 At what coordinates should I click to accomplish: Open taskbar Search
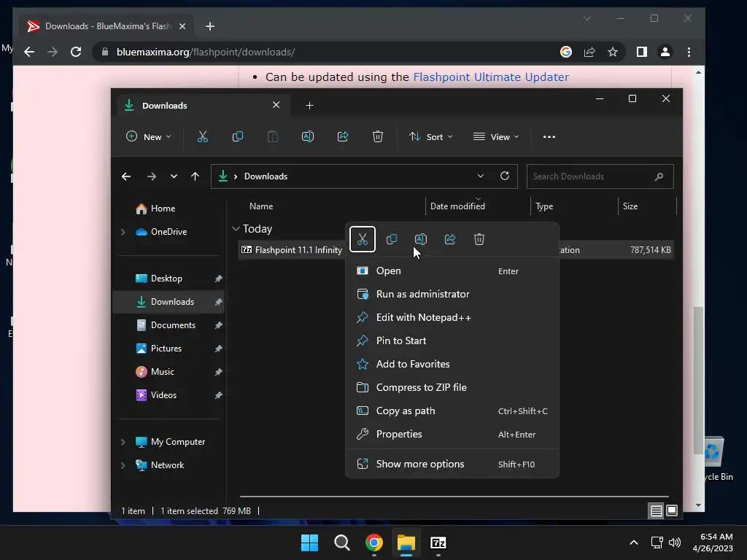point(342,542)
